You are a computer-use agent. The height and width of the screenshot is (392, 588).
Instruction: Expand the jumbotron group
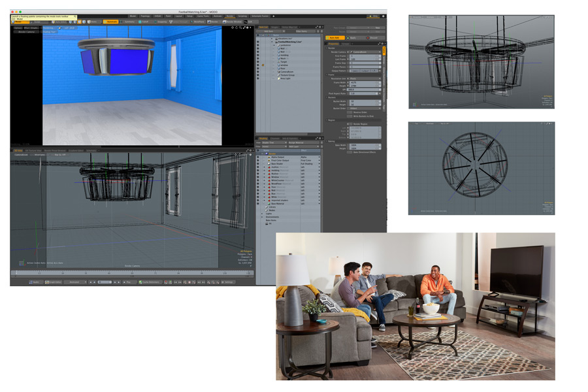pos(274,45)
